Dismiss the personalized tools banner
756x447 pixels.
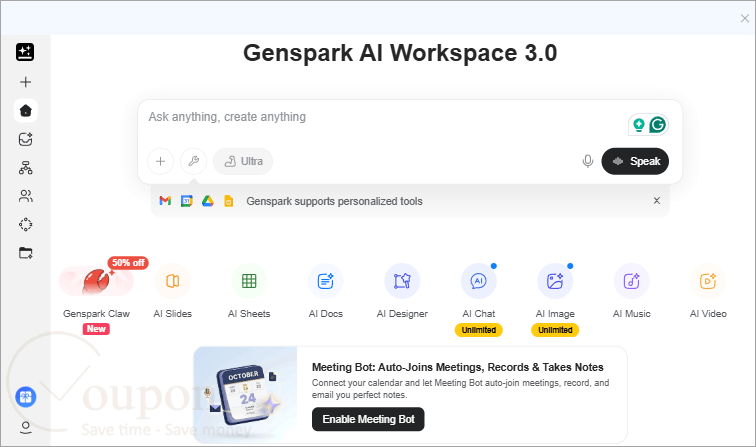[x=657, y=201]
